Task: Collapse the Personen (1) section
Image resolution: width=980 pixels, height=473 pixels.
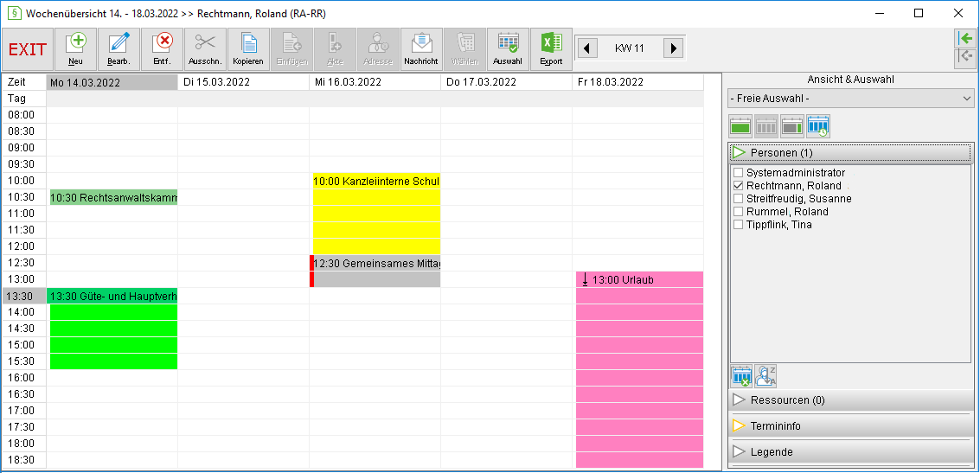Action: pyautogui.click(x=850, y=152)
